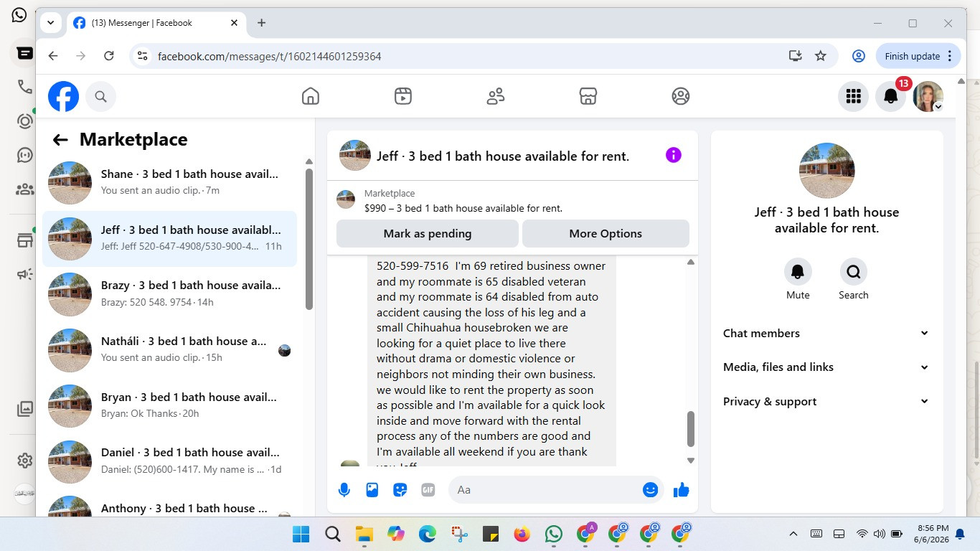This screenshot has height=551, width=980.
Task: Open the Chrome tab search dropdown
Action: tap(51, 23)
